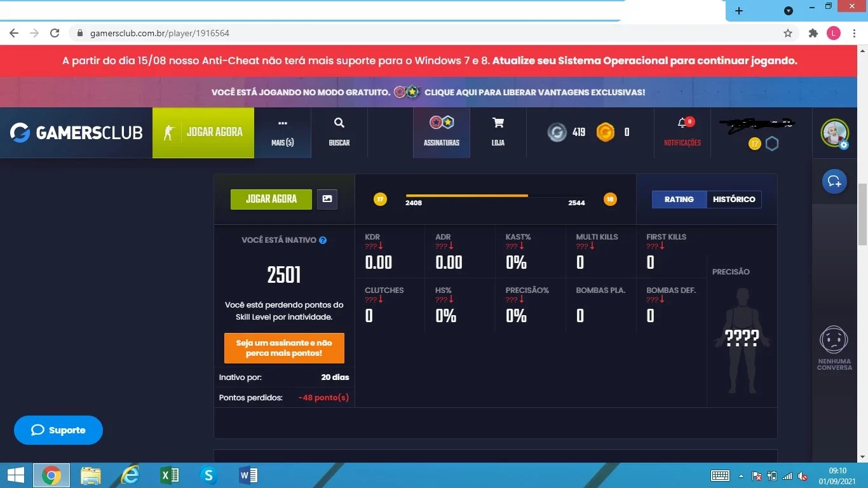
Task: Click the 2501 skill points value
Action: pyautogui.click(x=284, y=275)
